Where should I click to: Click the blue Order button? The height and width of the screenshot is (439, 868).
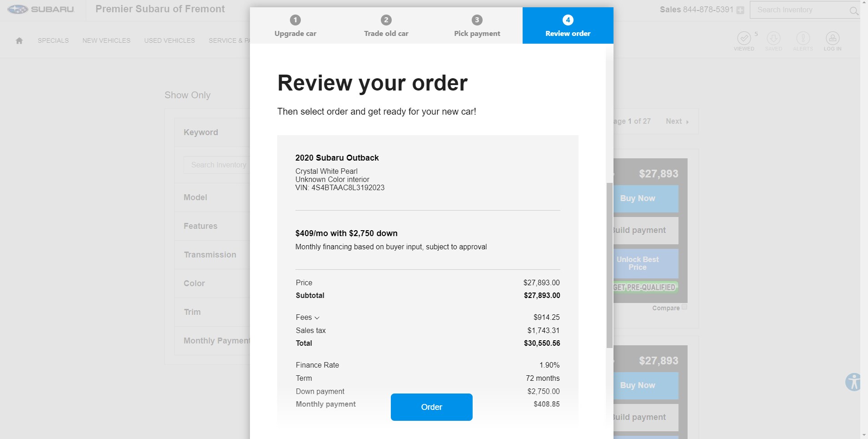click(432, 407)
